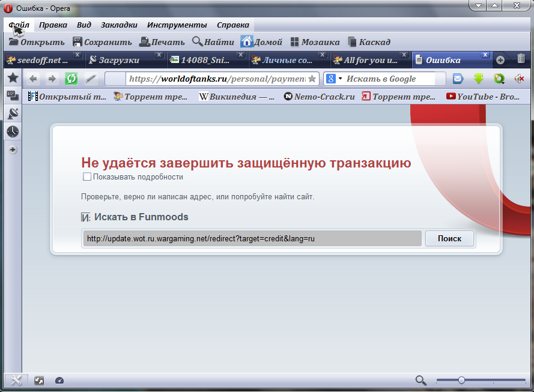
Task: Check the Показывать подробности checkbox
Action: click(87, 176)
